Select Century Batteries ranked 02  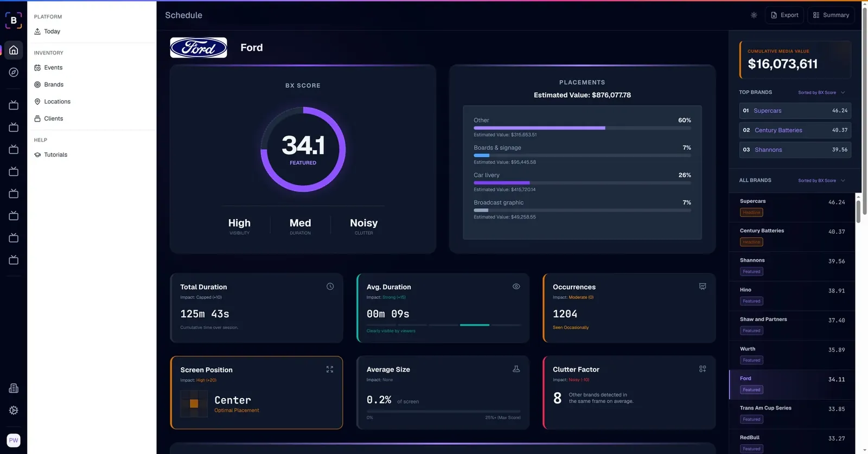[795, 130]
